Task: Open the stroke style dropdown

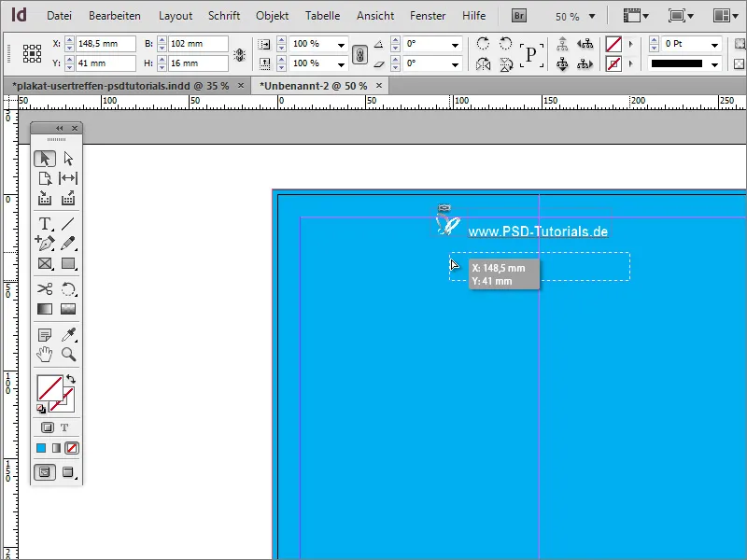Action: [x=714, y=63]
